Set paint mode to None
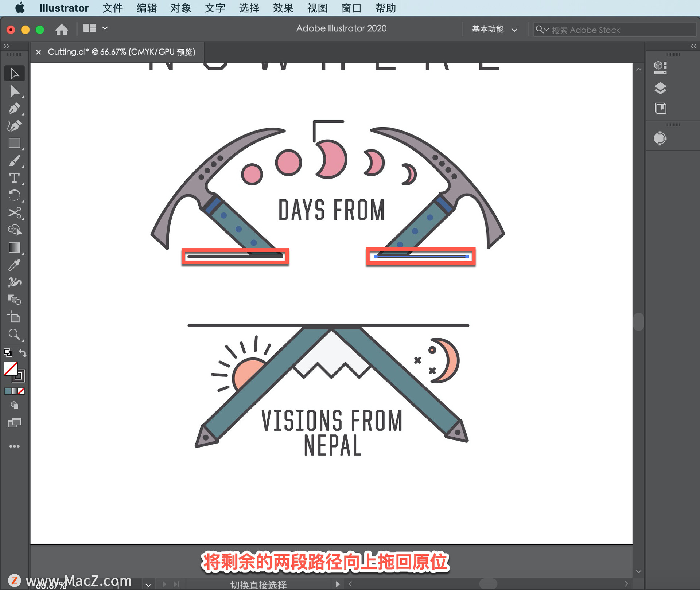Screen dimensions: 700x590 (x=22, y=391)
